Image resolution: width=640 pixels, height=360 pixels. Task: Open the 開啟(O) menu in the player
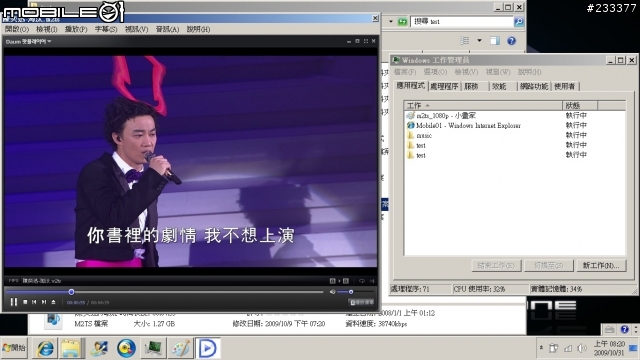click(x=17, y=29)
